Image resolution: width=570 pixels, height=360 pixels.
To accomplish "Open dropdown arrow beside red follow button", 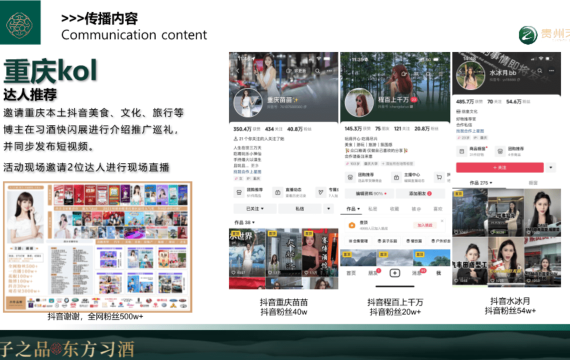I will pos(551,168).
